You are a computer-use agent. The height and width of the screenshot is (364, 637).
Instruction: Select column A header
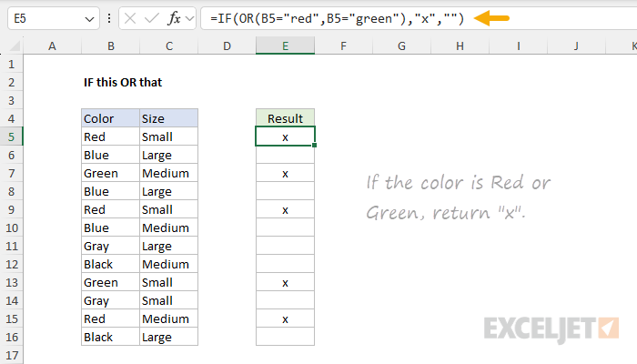[52, 45]
